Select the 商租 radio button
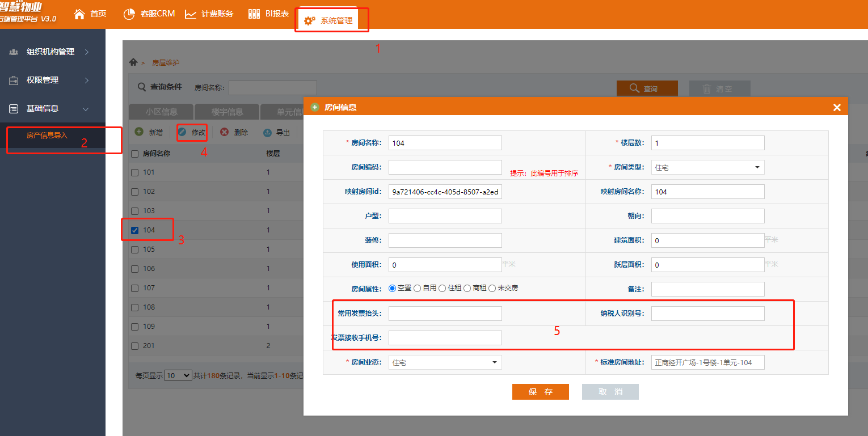 point(467,288)
